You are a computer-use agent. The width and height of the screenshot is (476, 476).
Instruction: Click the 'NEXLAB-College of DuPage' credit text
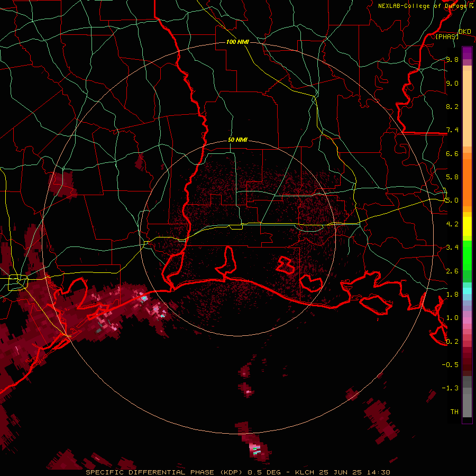pyautogui.click(x=422, y=6)
